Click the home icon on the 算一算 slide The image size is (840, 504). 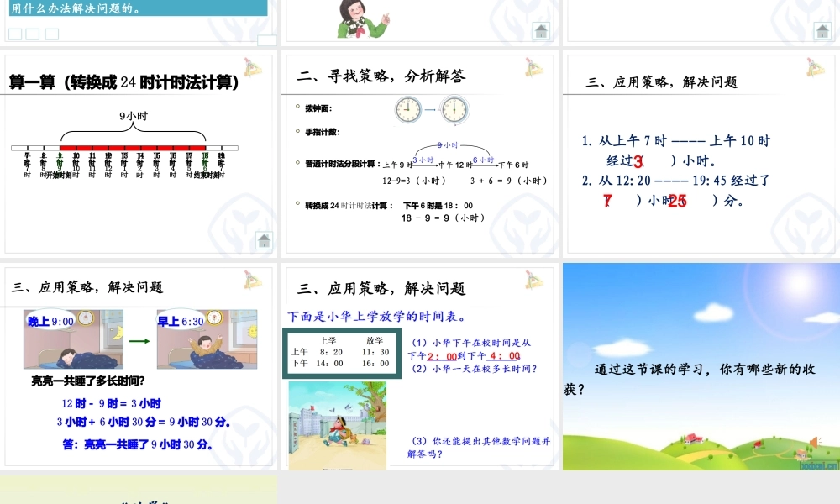point(264,240)
